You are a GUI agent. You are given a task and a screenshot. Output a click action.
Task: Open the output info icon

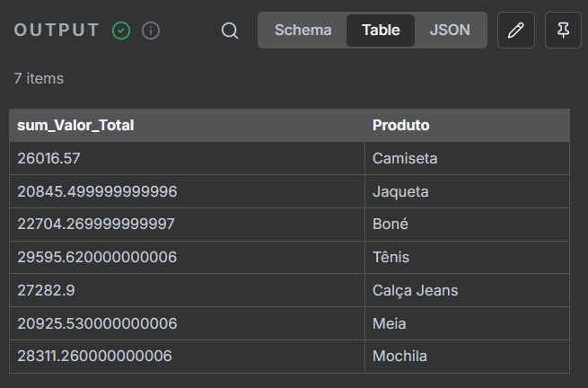(151, 31)
